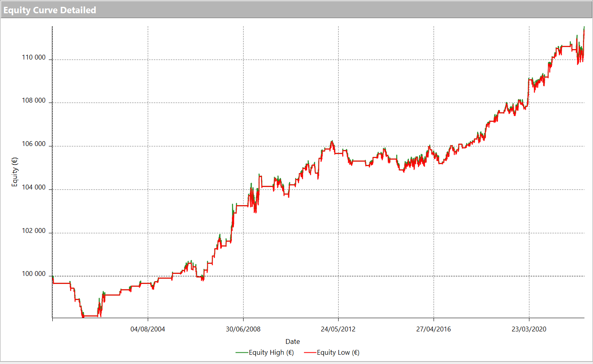Screen dimensions: 593x364
Task: Select the Equity (€) vertical axis label
Action: tap(14, 171)
